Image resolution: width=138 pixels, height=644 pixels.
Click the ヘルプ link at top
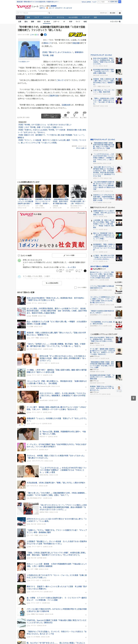94,2
